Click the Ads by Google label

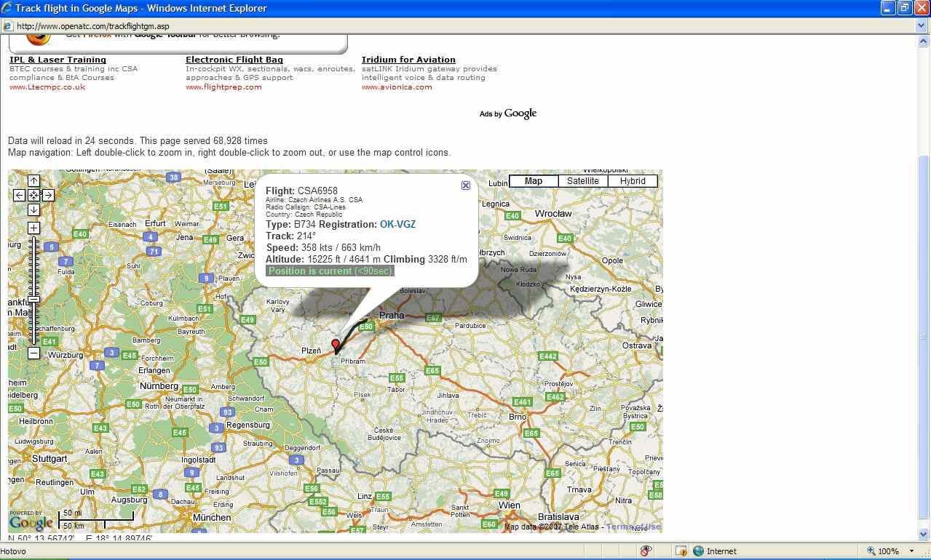[x=508, y=113]
